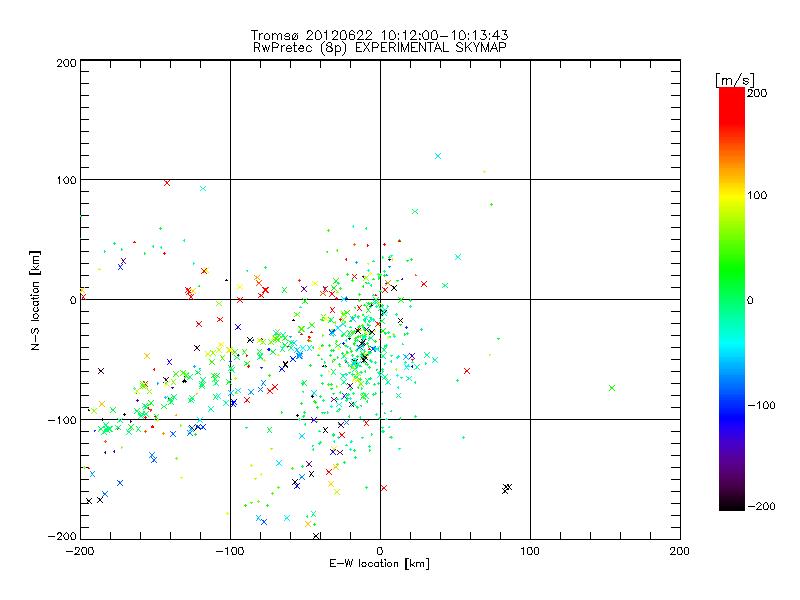Click the cyan cross marker near the top right
Image resolution: width=800 pixels, height=600 pixels.
click(438, 156)
